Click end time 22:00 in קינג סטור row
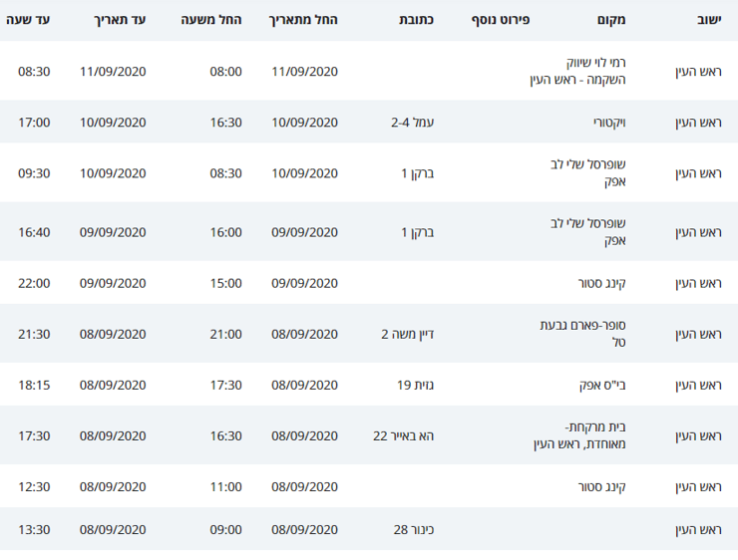738x560 pixels. point(34,283)
